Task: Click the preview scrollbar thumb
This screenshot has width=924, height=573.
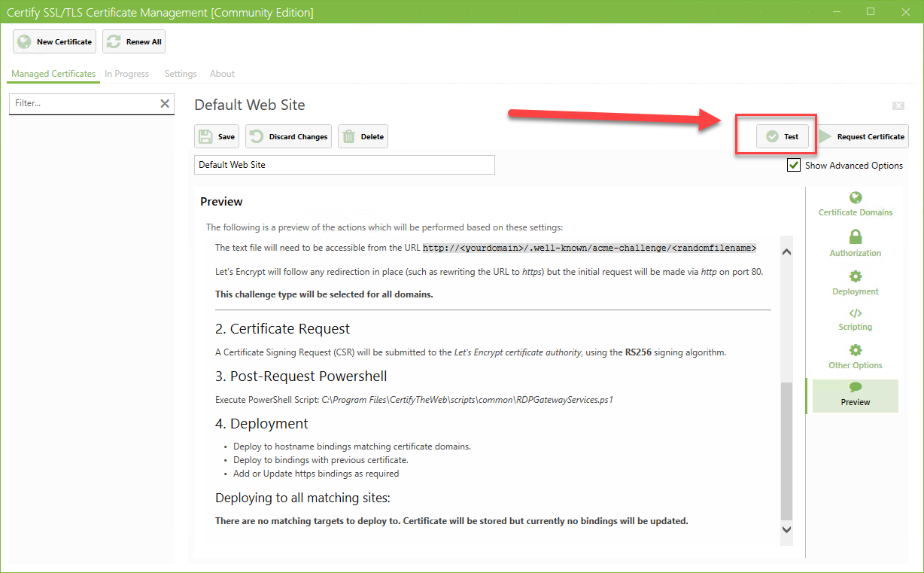Action: [787, 451]
